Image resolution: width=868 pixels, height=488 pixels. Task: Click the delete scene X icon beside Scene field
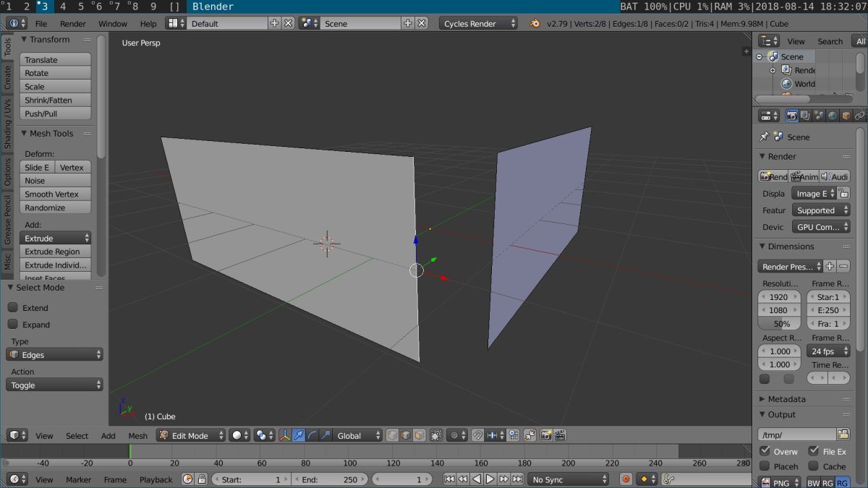tap(422, 23)
